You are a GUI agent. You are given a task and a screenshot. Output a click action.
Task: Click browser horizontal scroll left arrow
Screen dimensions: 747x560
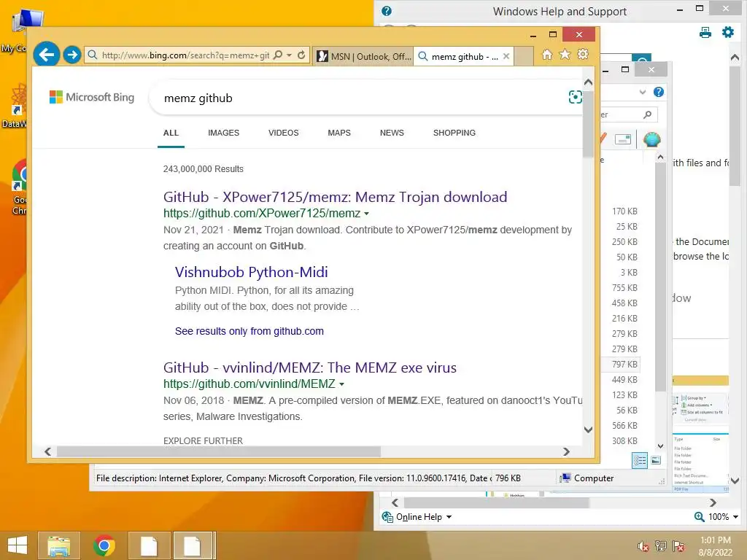coord(47,451)
